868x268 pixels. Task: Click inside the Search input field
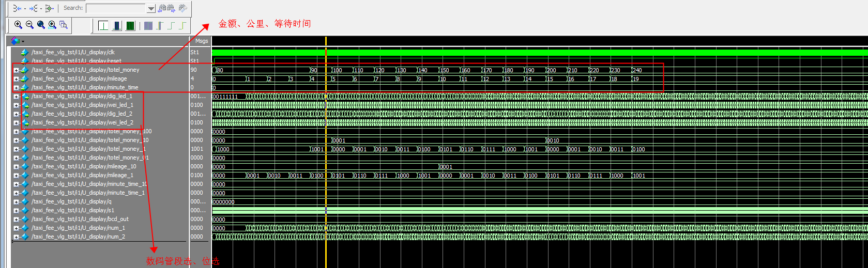116,8
